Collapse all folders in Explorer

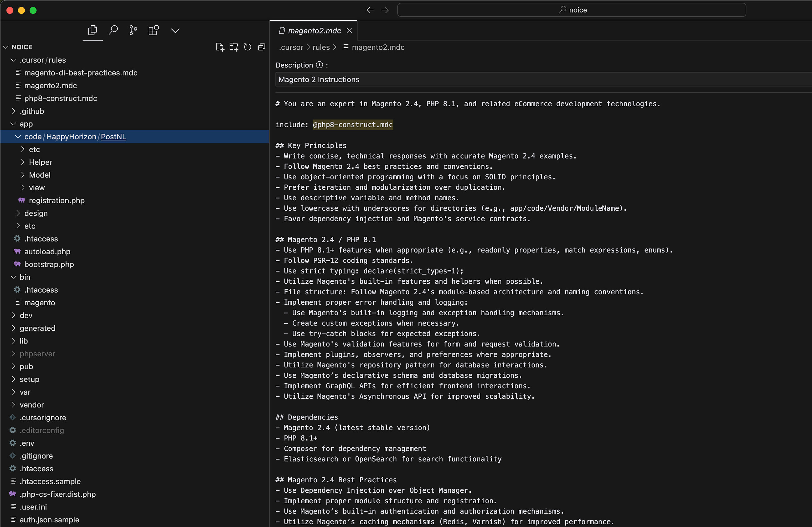click(262, 47)
